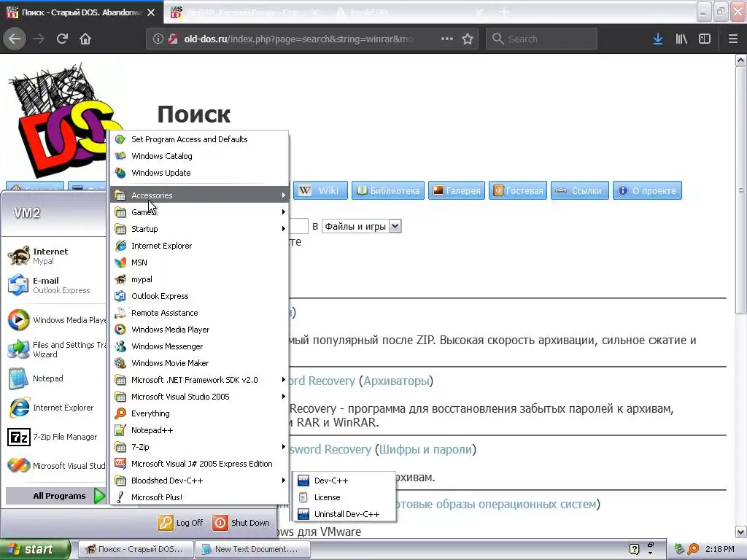This screenshot has width=747, height=560.
Task: Open the browser hamburger menu
Action: [732, 39]
